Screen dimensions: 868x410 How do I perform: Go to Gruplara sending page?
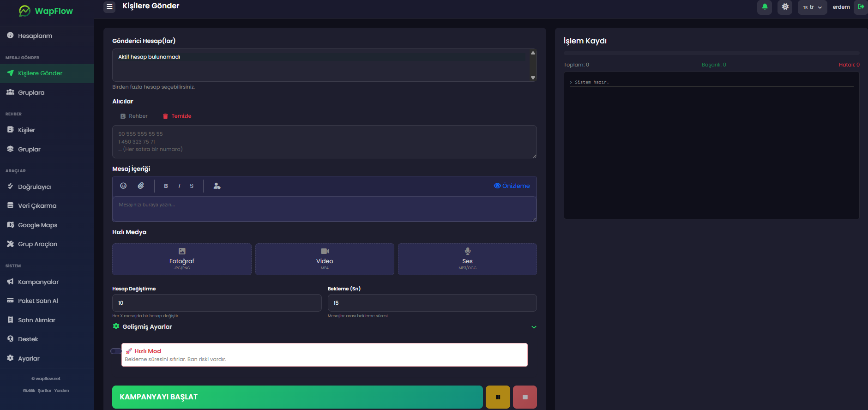click(47, 92)
